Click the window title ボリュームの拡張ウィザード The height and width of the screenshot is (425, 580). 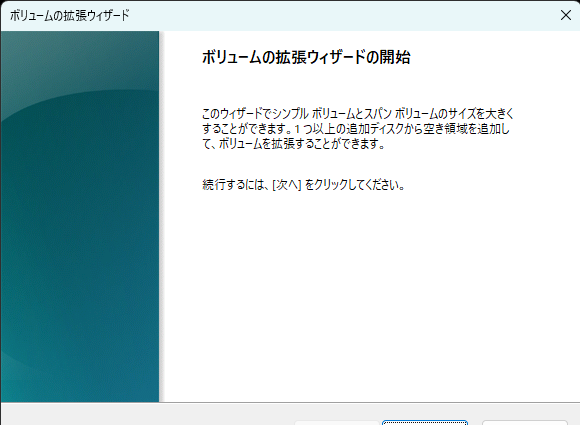click(70, 16)
